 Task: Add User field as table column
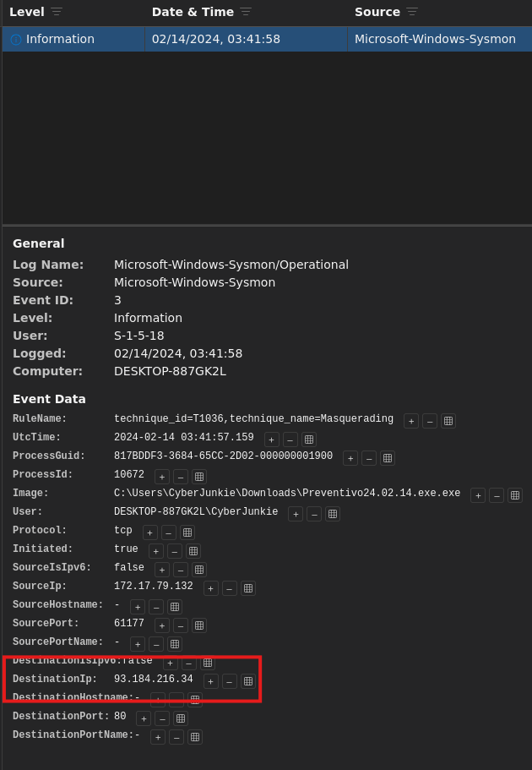point(333,514)
